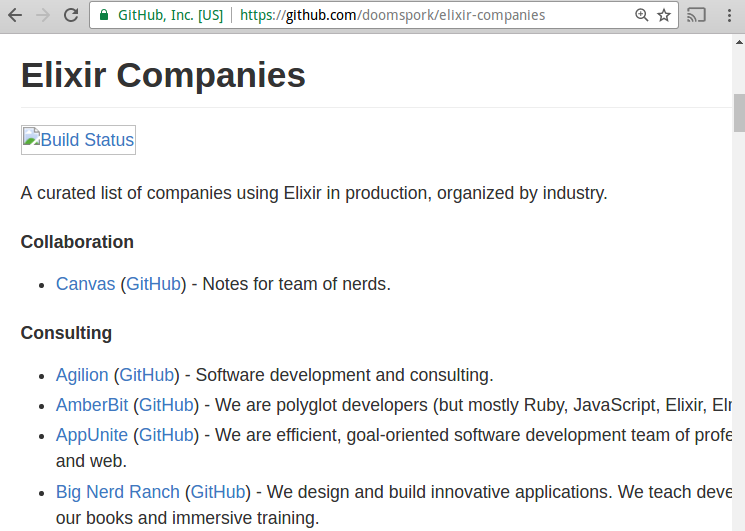
Task: Open the AppUnite company link
Action: coord(92,435)
